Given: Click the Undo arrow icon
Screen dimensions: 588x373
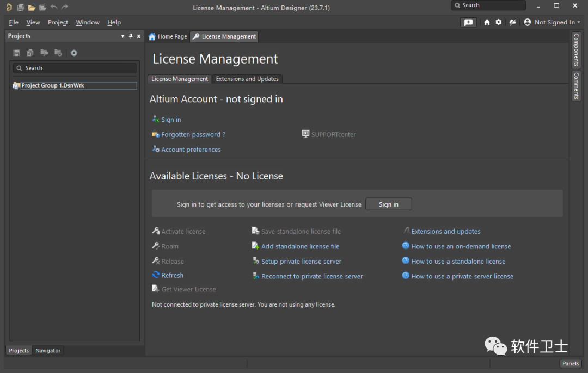Looking at the screenshot, I should click(54, 7).
